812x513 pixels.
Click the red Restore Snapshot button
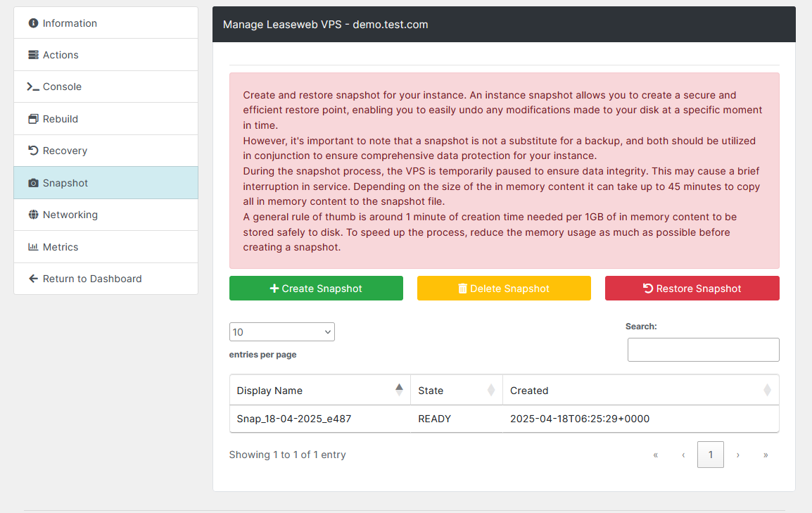692,289
